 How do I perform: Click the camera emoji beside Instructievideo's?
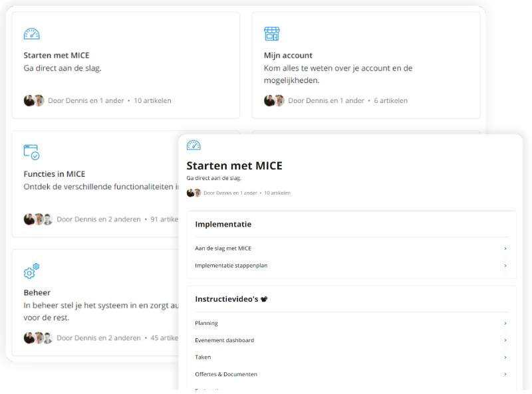[x=264, y=299]
